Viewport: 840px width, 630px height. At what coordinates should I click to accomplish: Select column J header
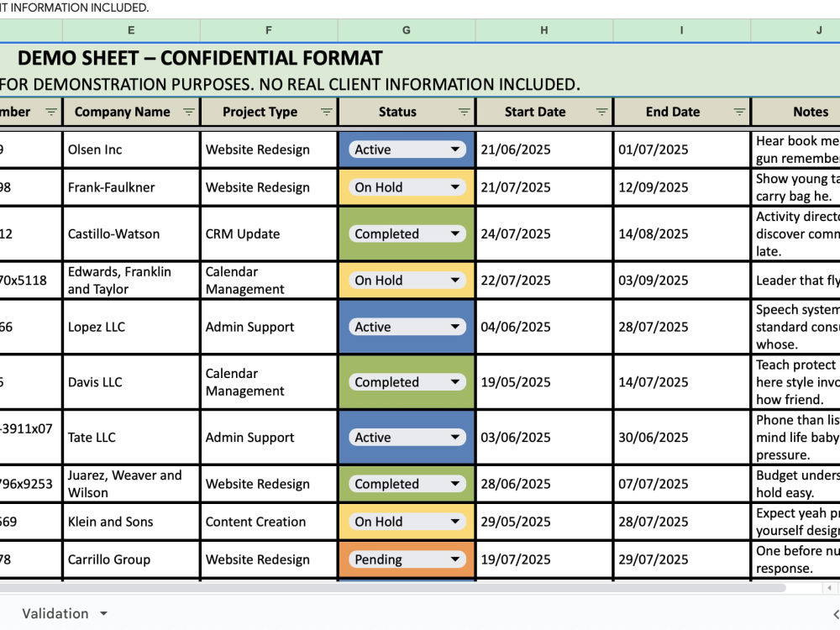(796, 30)
